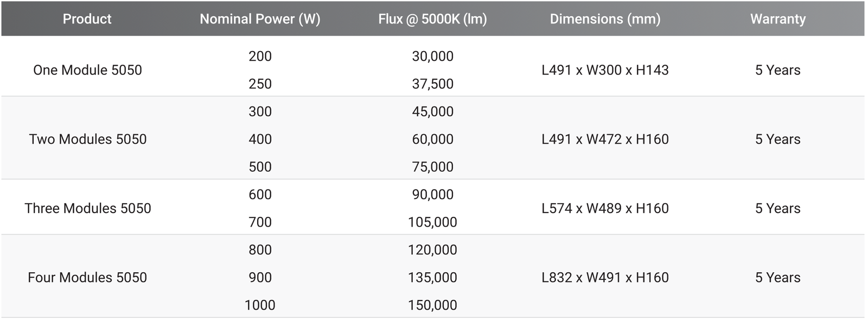Image resolution: width=868 pixels, height=320 pixels.
Task: Select the 150,000 flux value
Action: [x=432, y=305]
